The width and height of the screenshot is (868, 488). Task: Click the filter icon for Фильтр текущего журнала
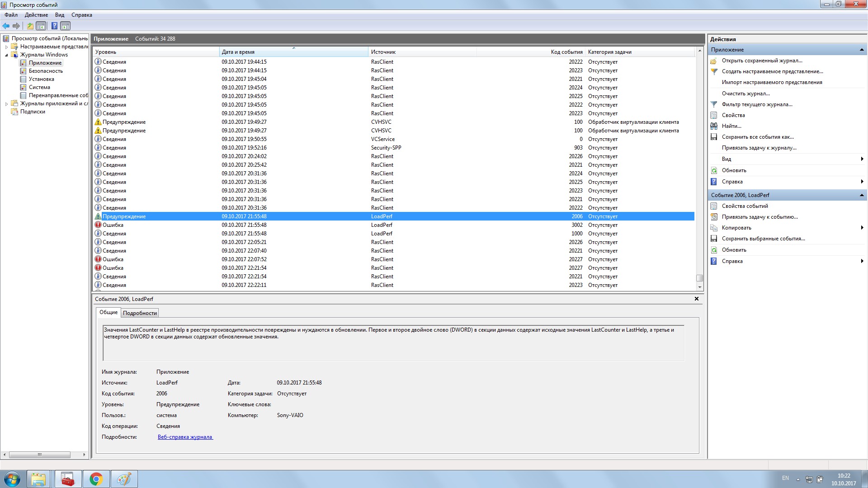coord(714,104)
